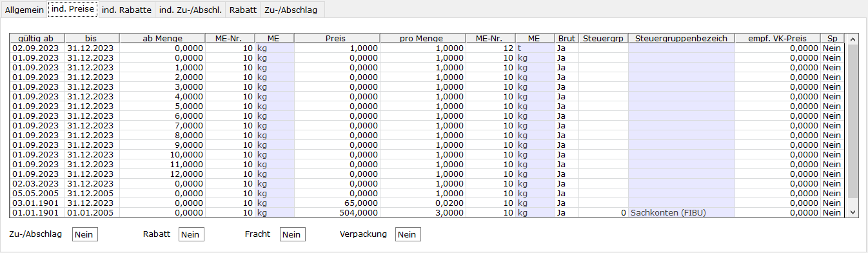The height and width of the screenshot is (253, 868).
Task: Click the Steuergruppenbezeich column header
Action: (x=681, y=38)
